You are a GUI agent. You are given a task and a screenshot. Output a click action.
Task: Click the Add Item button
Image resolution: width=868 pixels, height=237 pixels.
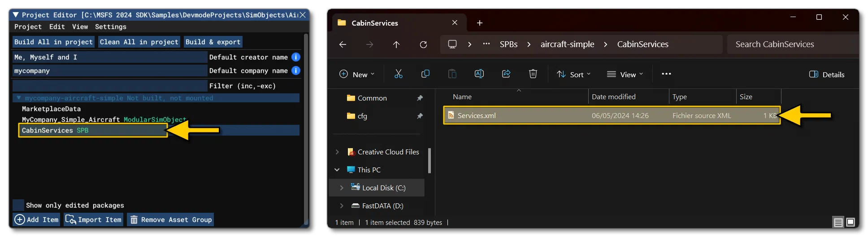pos(36,219)
